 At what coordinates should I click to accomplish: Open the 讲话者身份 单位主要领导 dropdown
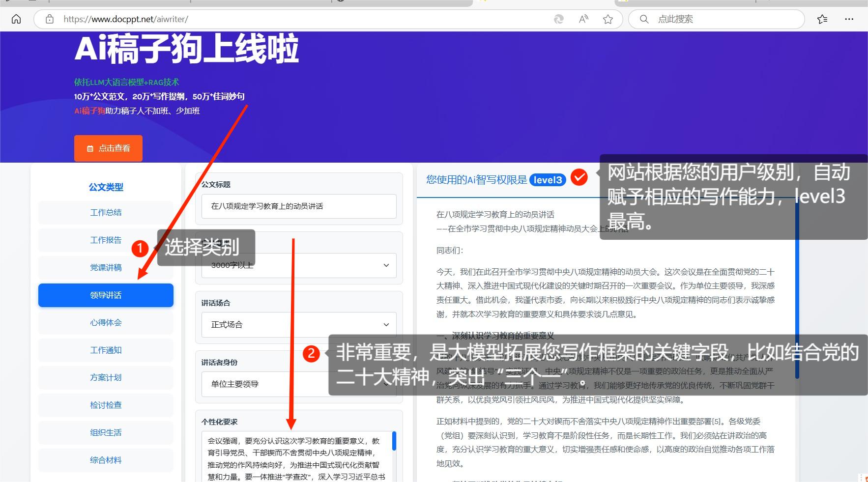tap(299, 384)
